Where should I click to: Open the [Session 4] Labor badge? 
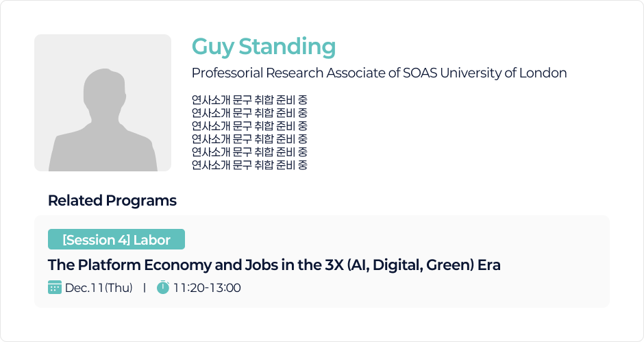coord(116,240)
